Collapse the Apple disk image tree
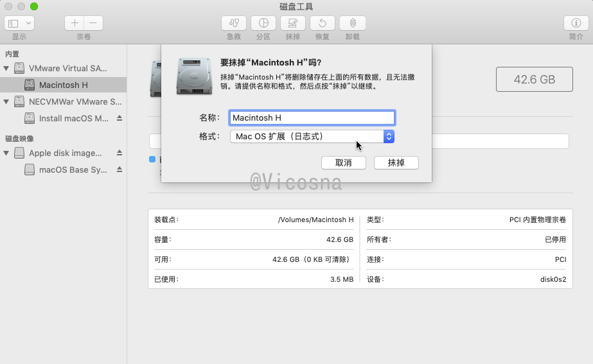The width and height of the screenshot is (593, 364). tap(6, 153)
